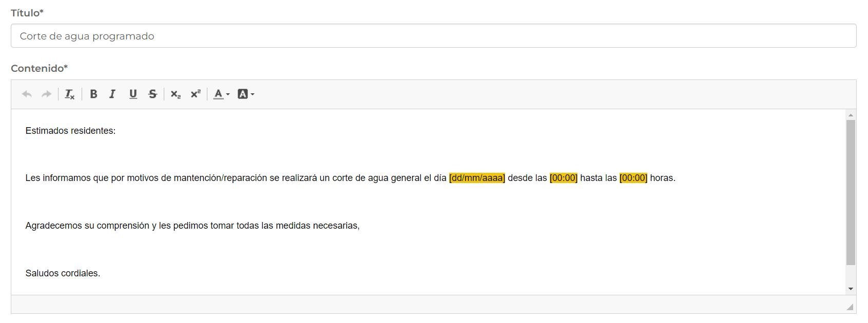Click the Título input field
The width and height of the screenshot is (868, 323).
pyautogui.click(x=433, y=36)
